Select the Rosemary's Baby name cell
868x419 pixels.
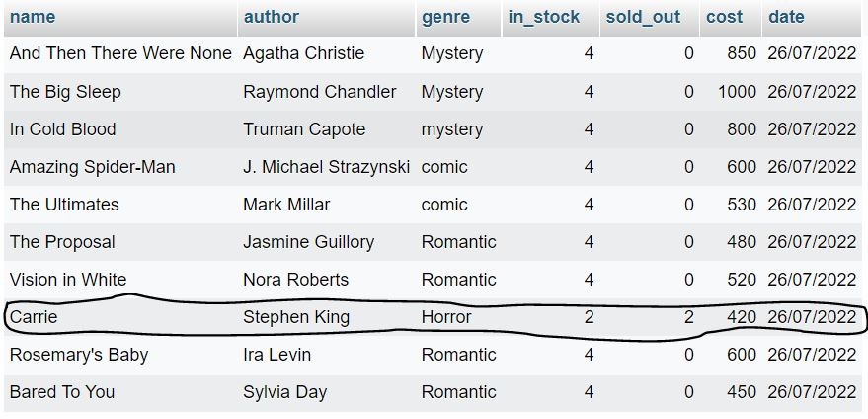click(78, 354)
